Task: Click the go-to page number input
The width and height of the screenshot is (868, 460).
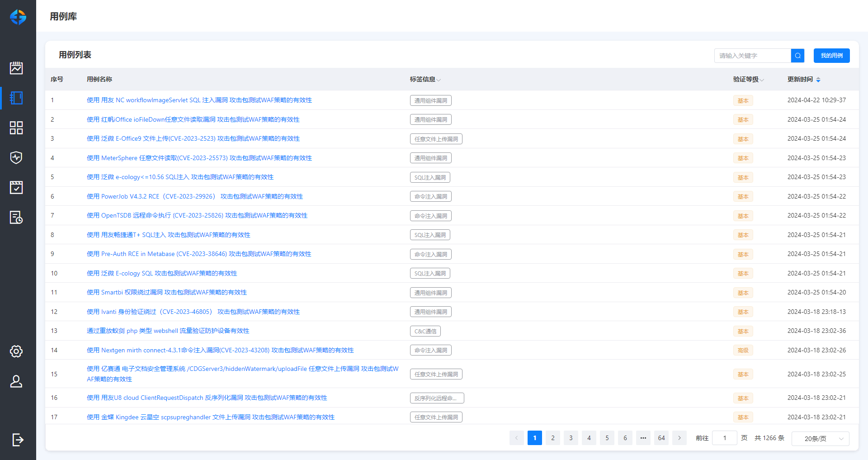Action: [724, 438]
